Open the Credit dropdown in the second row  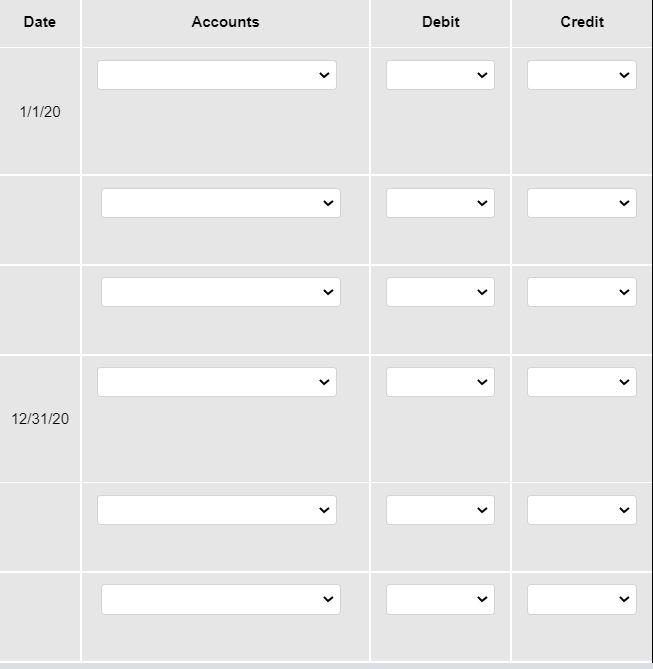[581, 203]
